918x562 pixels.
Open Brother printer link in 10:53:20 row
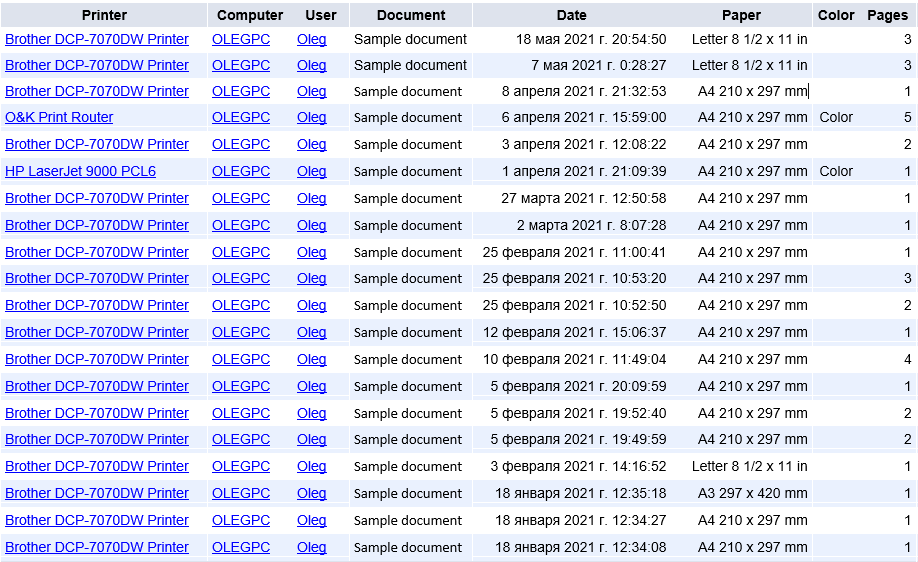click(97, 278)
